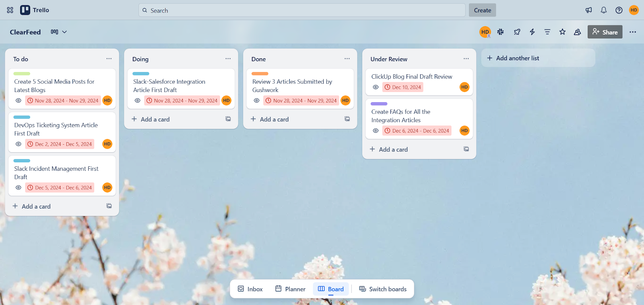Open the Under Review list actions menu
This screenshot has width=644, height=305.
pyautogui.click(x=466, y=59)
